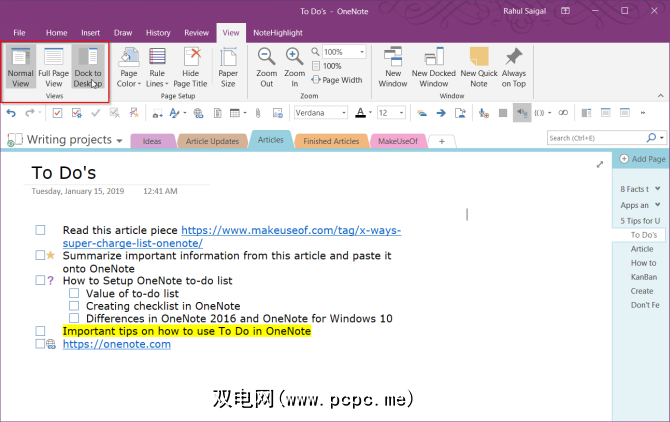Open the Article Updates section tab
Image resolution: width=670 pixels, height=422 pixels.
tap(212, 141)
